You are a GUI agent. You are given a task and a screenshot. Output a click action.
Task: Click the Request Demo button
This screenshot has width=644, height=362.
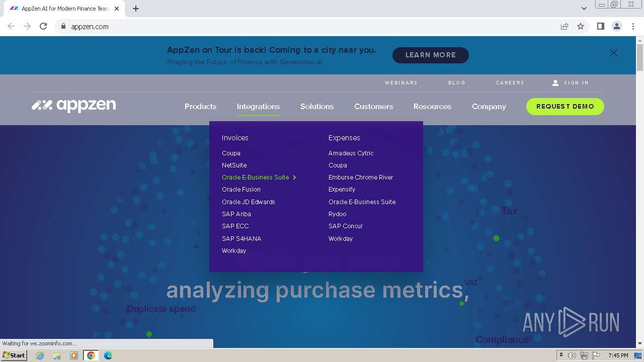(x=565, y=107)
